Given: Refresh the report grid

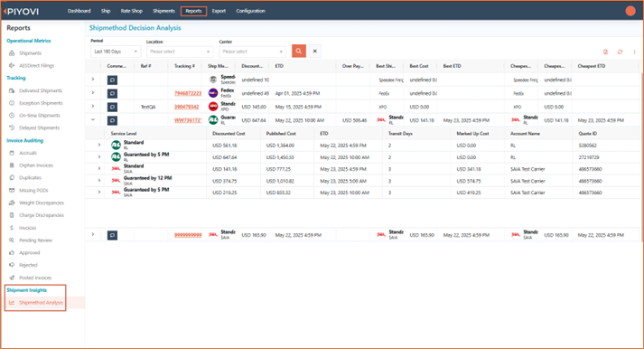Looking at the screenshot, I should (x=620, y=52).
